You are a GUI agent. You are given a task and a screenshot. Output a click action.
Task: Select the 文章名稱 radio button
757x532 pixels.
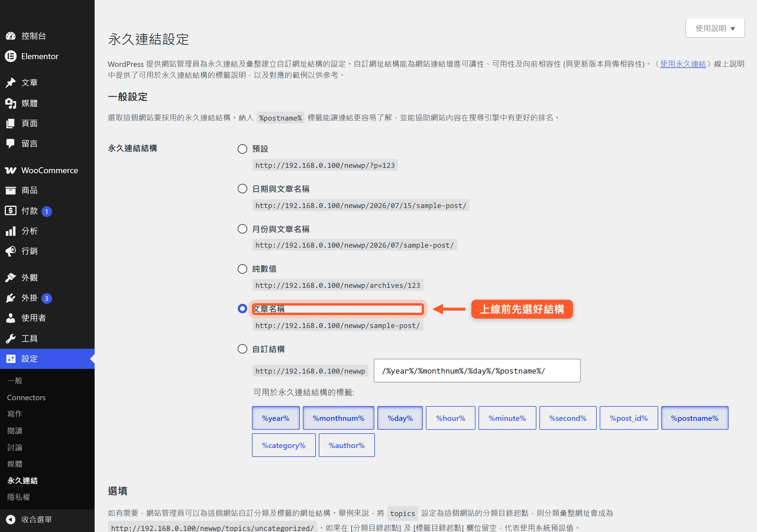coord(242,309)
